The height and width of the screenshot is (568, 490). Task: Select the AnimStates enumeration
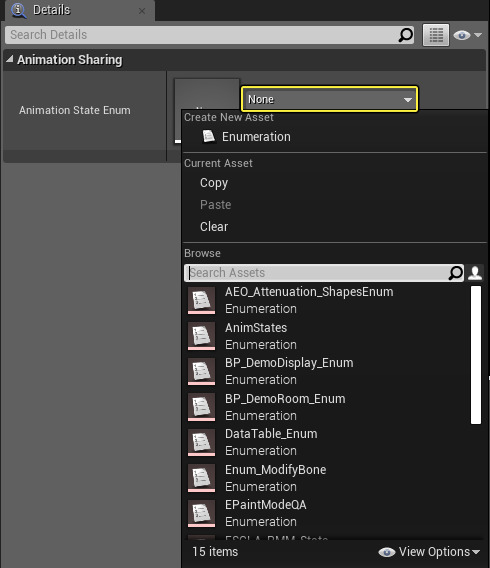pyautogui.click(x=327, y=336)
